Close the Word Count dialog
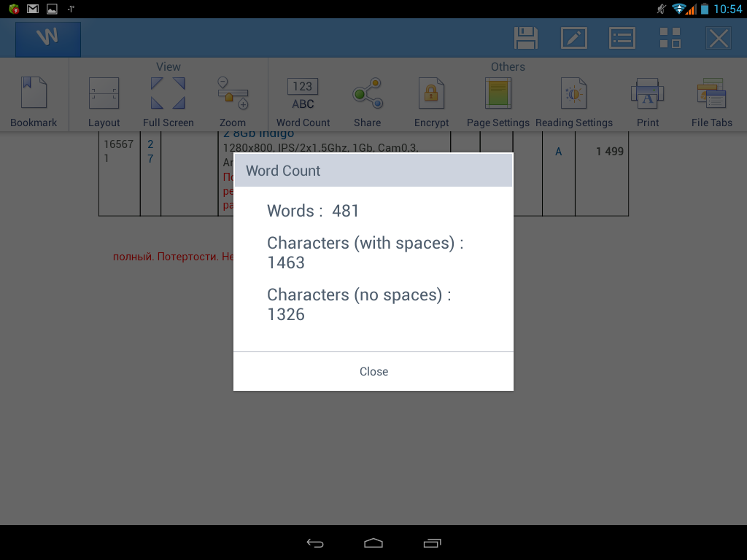Viewport: 747px width, 560px height. point(373,372)
